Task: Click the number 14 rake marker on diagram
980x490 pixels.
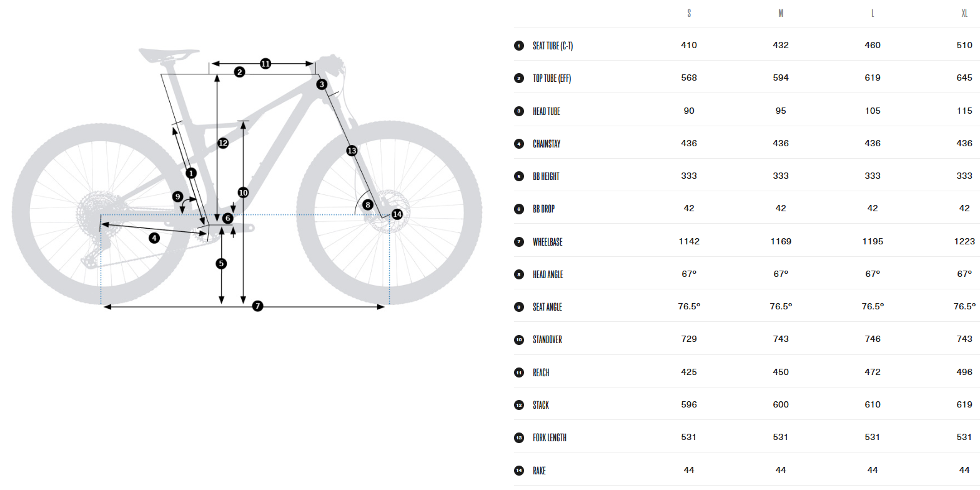Action: 397,214
